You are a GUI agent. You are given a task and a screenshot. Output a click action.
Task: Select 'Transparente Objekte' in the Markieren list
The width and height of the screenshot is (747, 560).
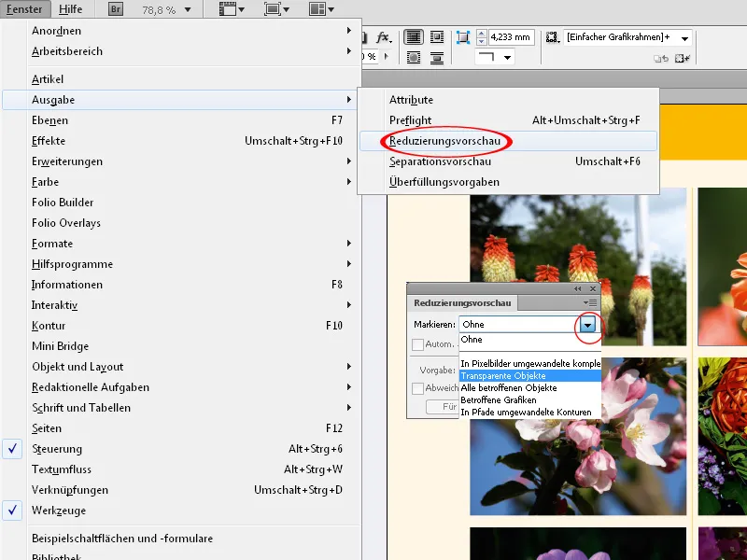pos(529,376)
